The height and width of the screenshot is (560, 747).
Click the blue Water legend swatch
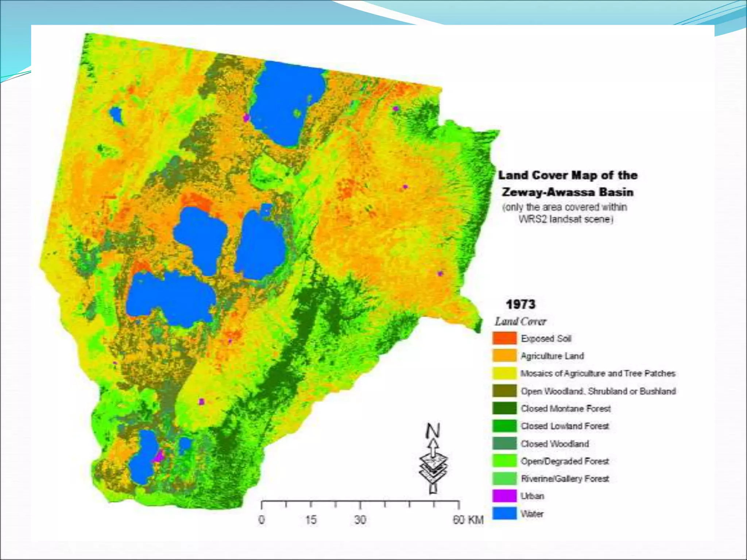504,513
